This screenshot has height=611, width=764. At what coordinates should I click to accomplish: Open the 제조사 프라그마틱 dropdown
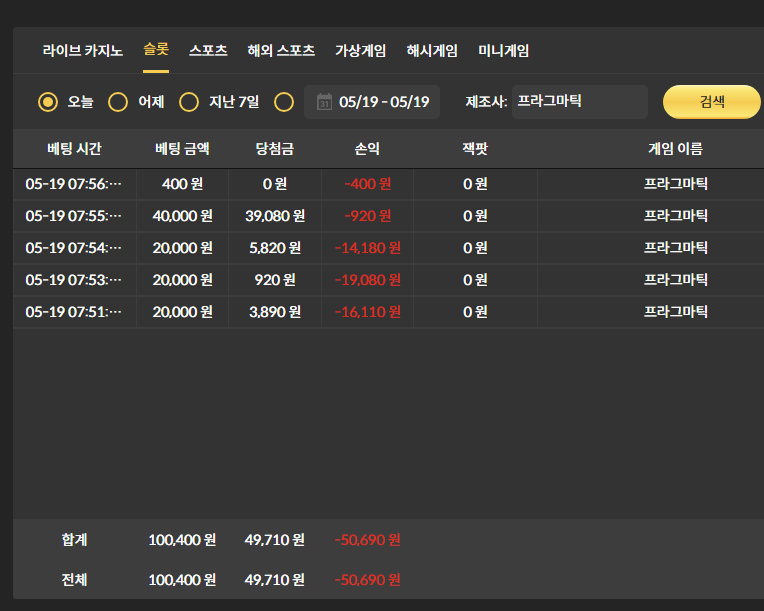pos(580,102)
